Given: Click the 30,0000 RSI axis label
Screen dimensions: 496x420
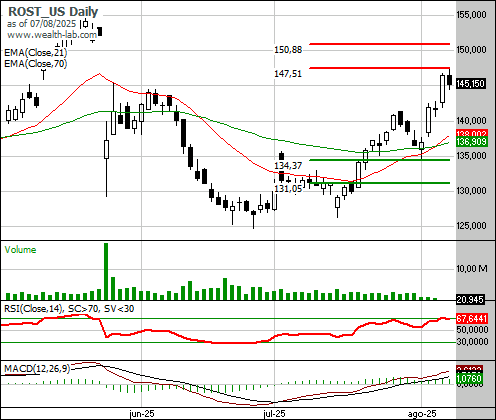Looking at the screenshot, I should point(472,342).
